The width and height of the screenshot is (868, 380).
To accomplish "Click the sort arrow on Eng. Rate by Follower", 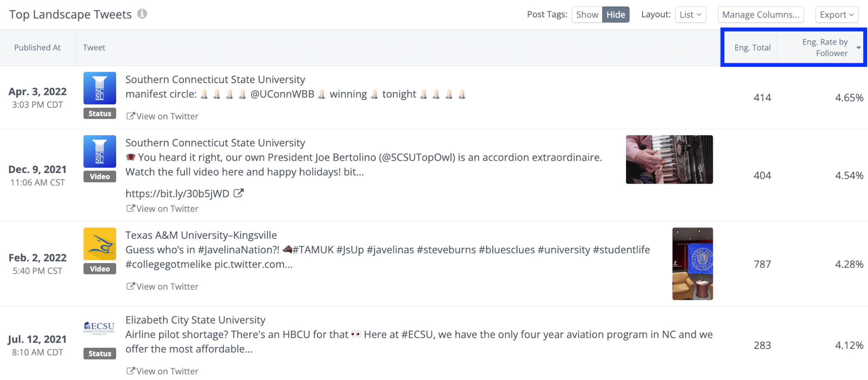I will click(x=858, y=47).
